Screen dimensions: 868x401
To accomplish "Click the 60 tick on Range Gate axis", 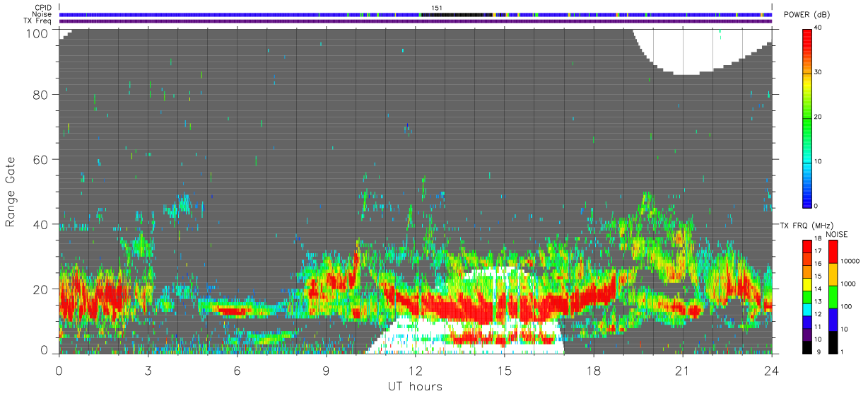I will pos(41,160).
